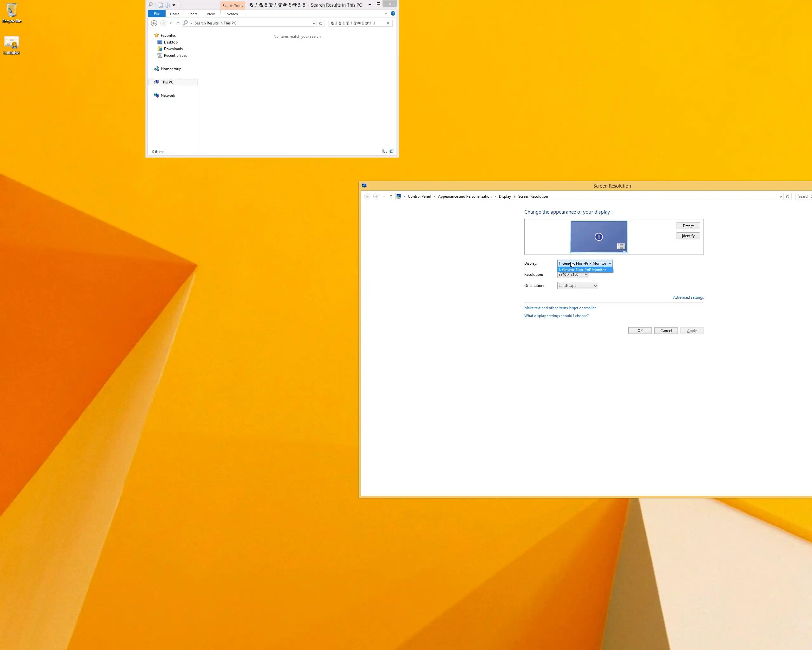Viewport: 812px width, 650px height.
Task: Refresh the Explorer search results
Action: click(320, 23)
